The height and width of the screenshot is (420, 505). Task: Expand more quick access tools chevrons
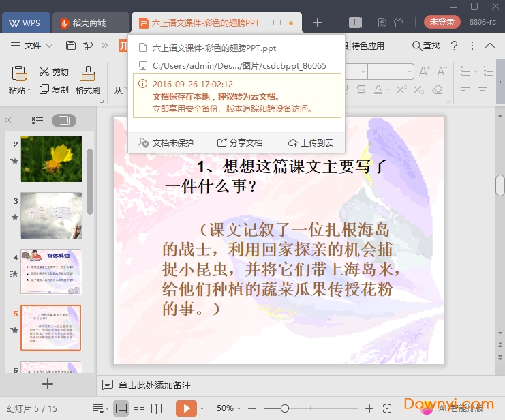point(105,45)
